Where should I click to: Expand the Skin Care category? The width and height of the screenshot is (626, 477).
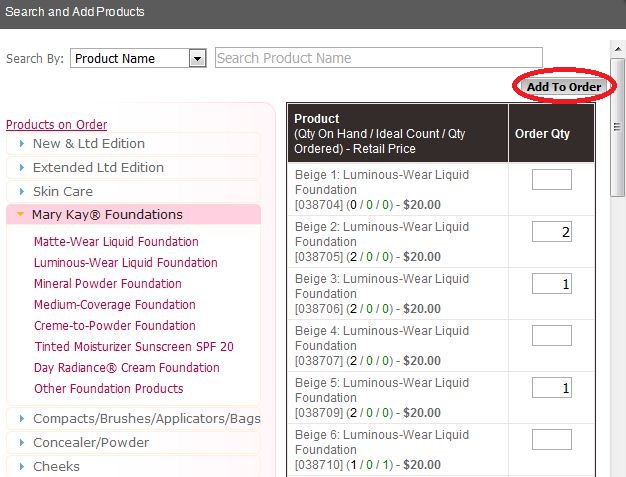tap(133, 192)
